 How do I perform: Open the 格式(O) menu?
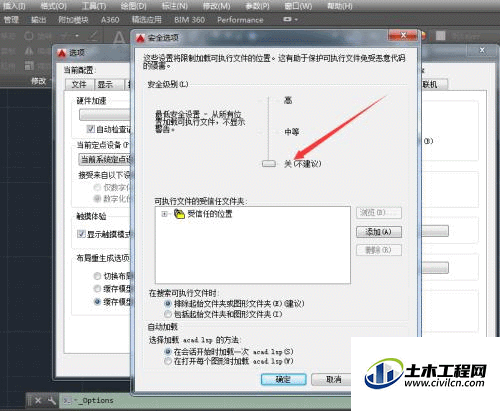53,6
